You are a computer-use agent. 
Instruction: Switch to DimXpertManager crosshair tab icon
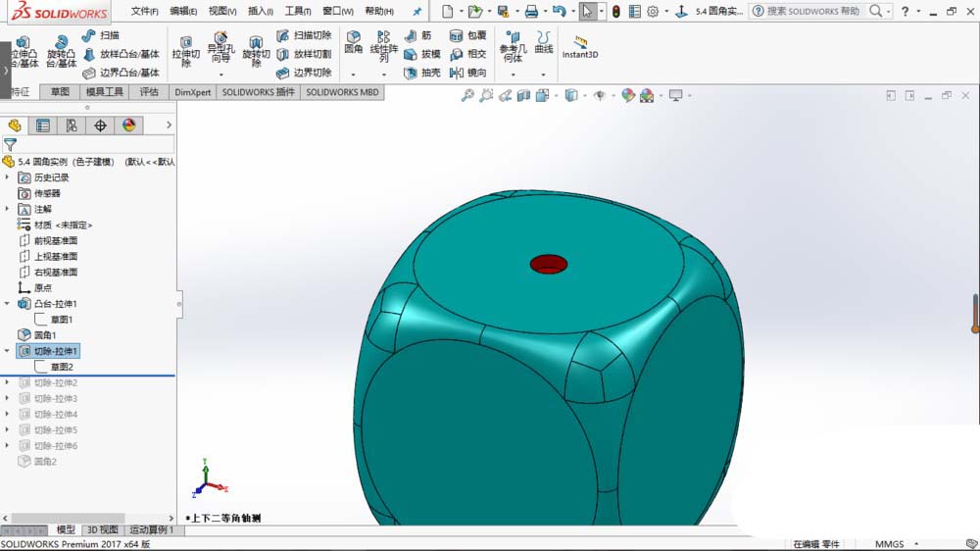100,125
